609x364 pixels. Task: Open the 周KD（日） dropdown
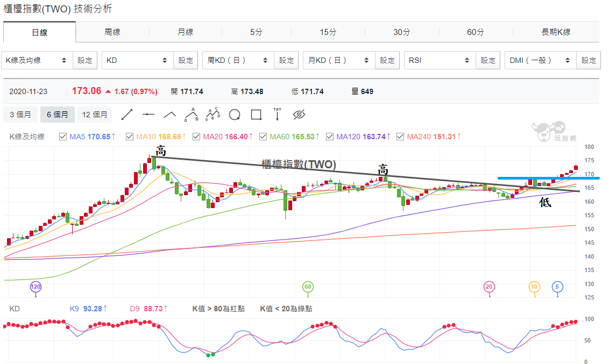238,61
